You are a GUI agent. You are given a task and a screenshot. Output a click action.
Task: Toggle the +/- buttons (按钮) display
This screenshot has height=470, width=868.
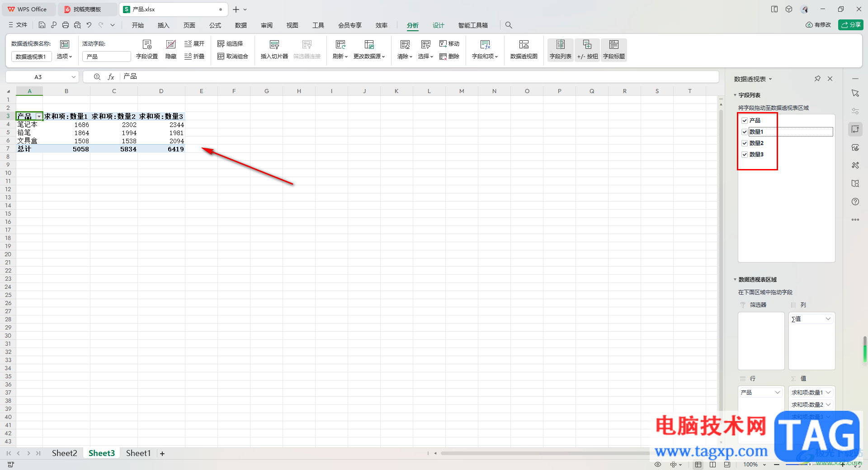[587, 50]
